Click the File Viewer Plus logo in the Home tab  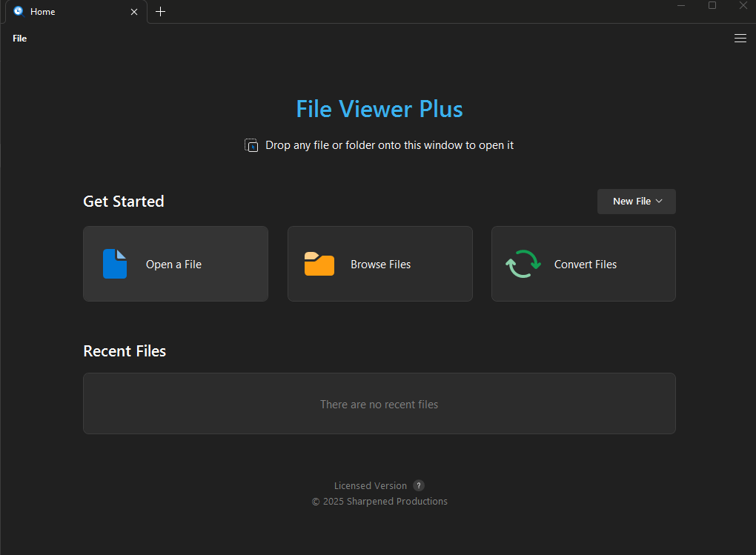[19, 12]
